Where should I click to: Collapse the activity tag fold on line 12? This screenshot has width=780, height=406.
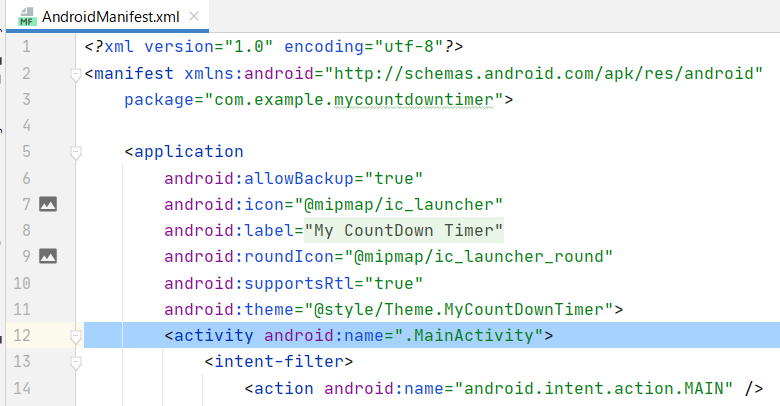point(76,337)
